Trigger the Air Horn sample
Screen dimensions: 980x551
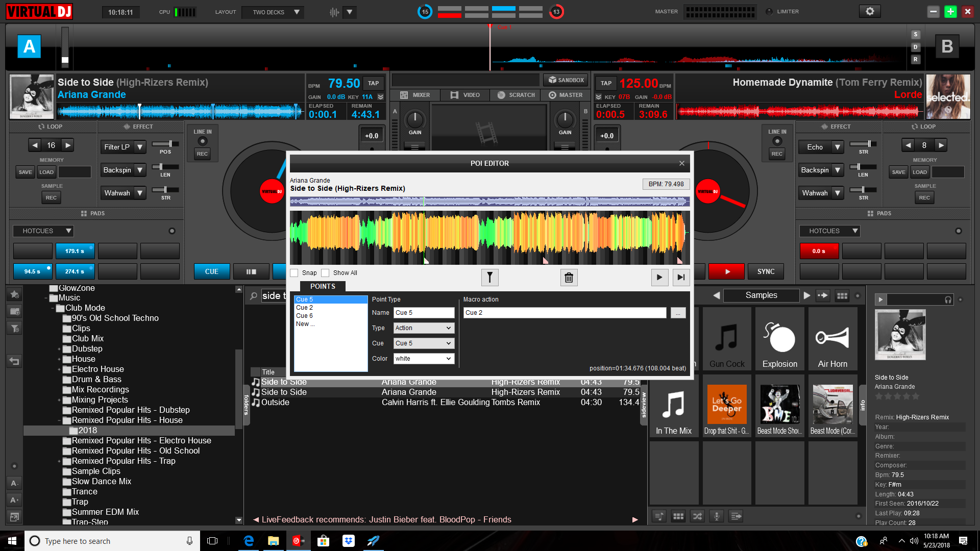pyautogui.click(x=832, y=339)
